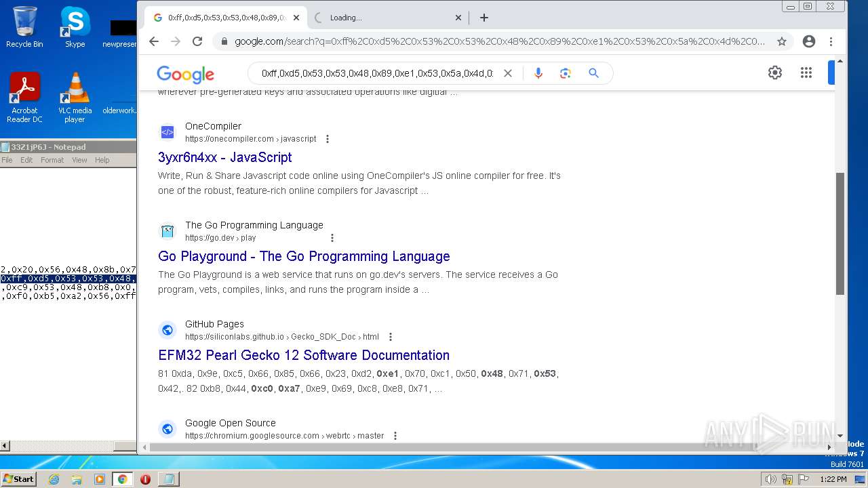The height and width of the screenshot is (488, 868).
Task: Open Skype desktop shortcut
Action: point(75,27)
